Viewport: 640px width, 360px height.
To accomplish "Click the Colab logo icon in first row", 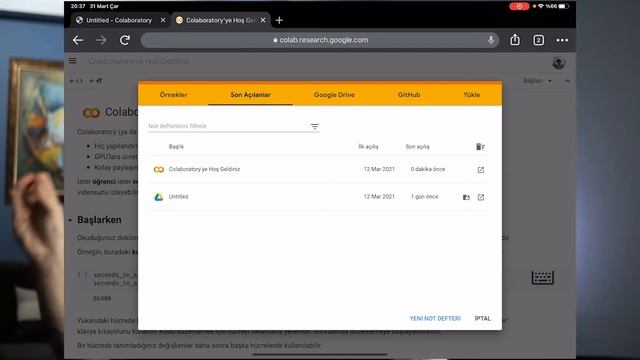I will 159,169.
